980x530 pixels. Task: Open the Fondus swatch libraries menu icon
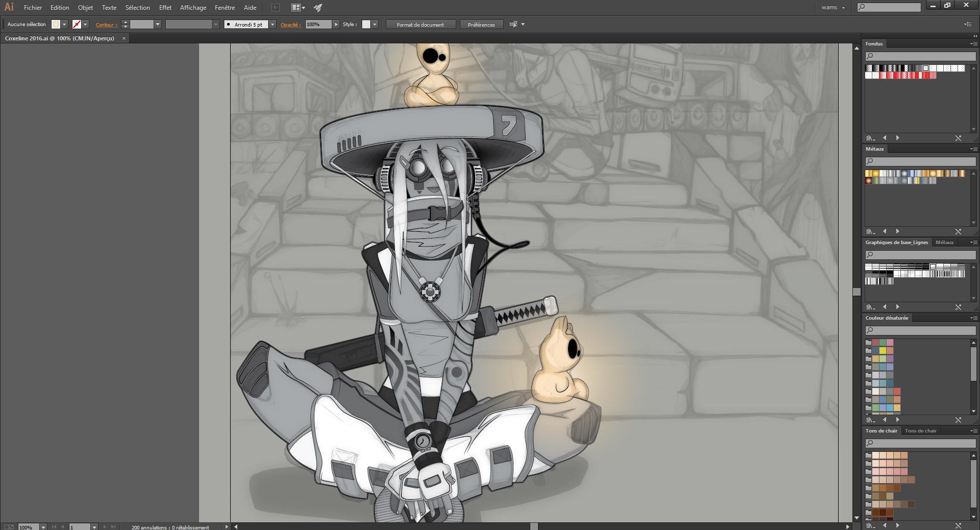(870, 138)
